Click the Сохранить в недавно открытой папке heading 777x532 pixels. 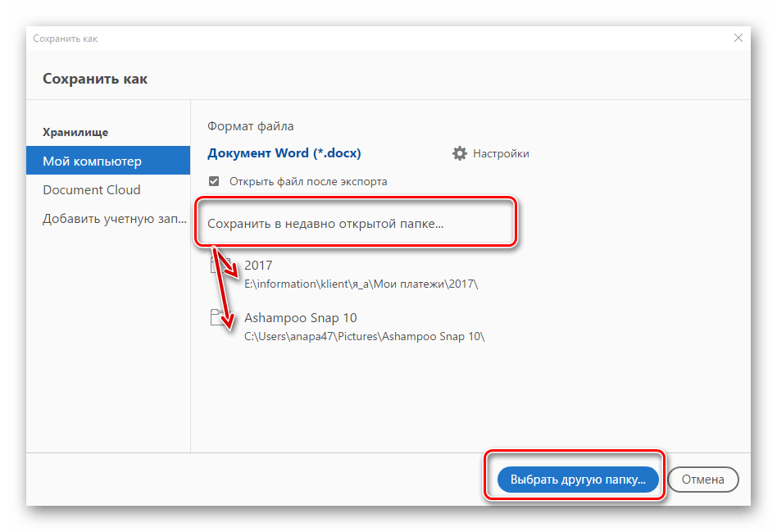[x=325, y=223]
